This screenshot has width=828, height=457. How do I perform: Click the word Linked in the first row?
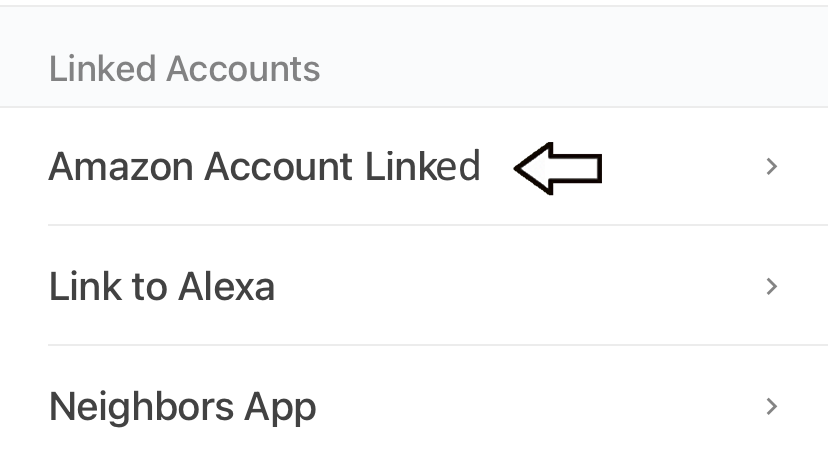[422, 166]
